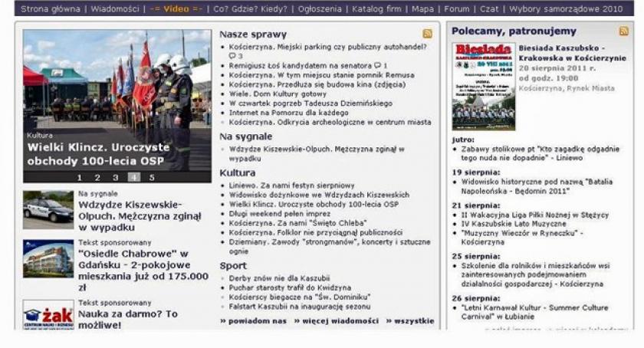Open Remigiusz Łoś kandydatem na senatora article
The width and height of the screenshot is (644, 348).
[301, 65]
